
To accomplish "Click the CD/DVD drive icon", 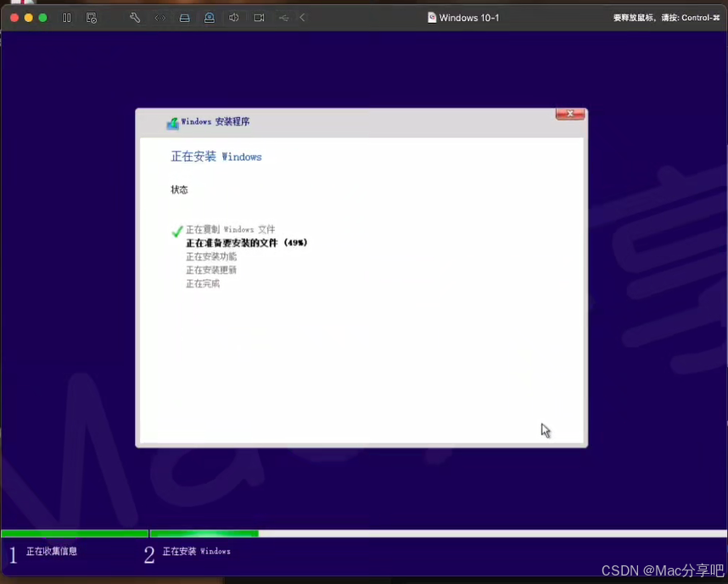I will (210, 18).
